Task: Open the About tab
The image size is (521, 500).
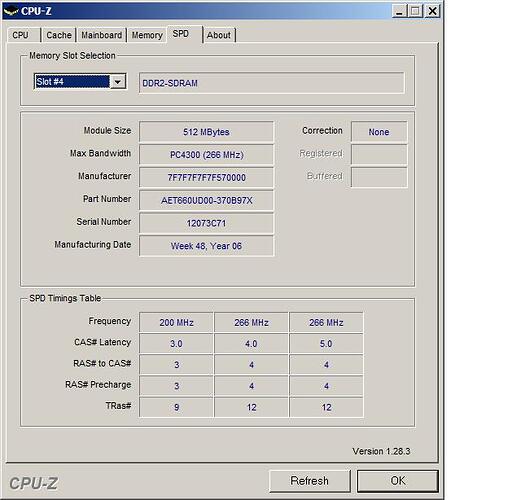Action: pos(219,35)
